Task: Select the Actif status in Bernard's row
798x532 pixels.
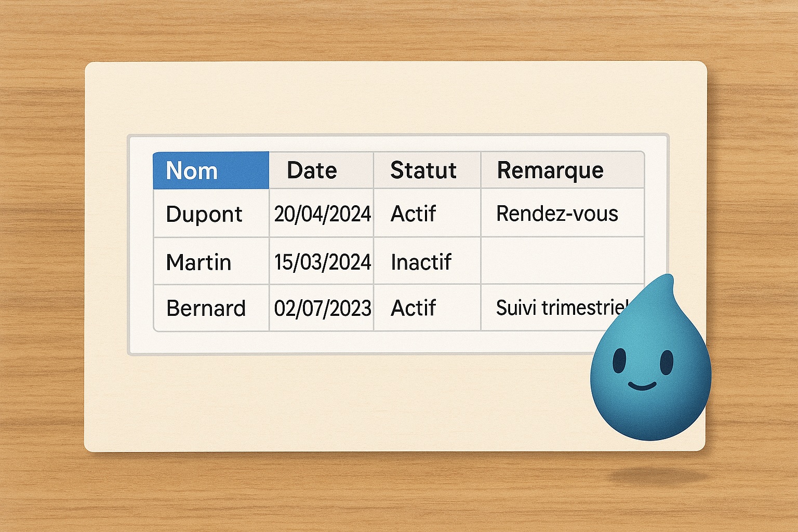Action: (x=427, y=308)
